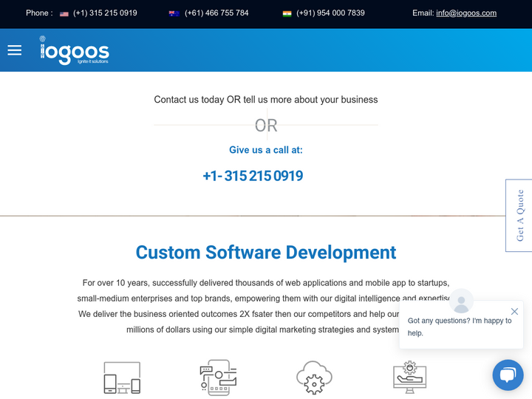Open the hamburger navigation menu

click(15, 50)
